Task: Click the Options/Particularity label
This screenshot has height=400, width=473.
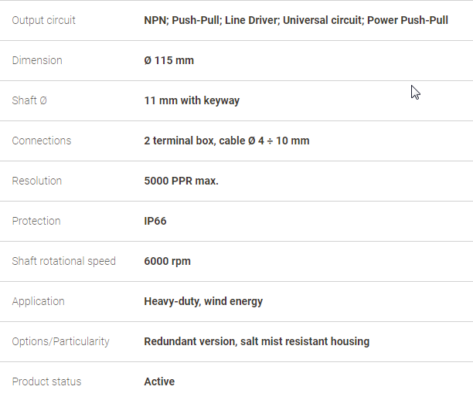Action: coord(61,341)
